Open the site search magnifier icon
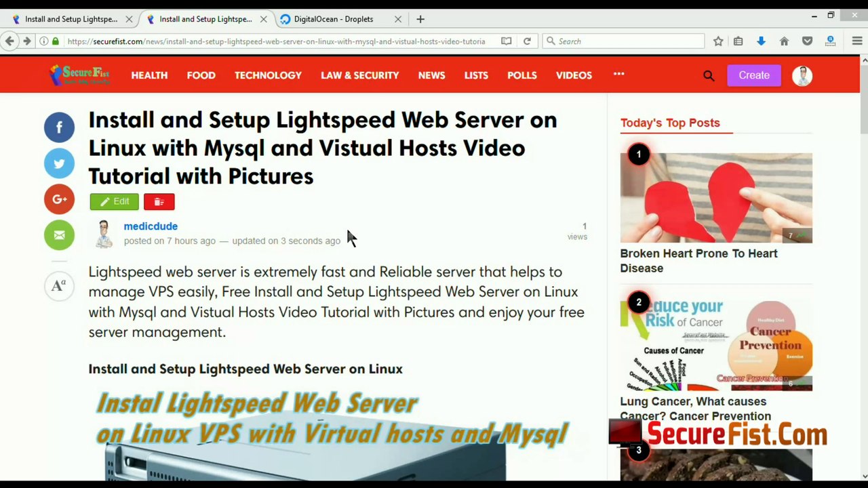868x488 pixels. click(709, 76)
